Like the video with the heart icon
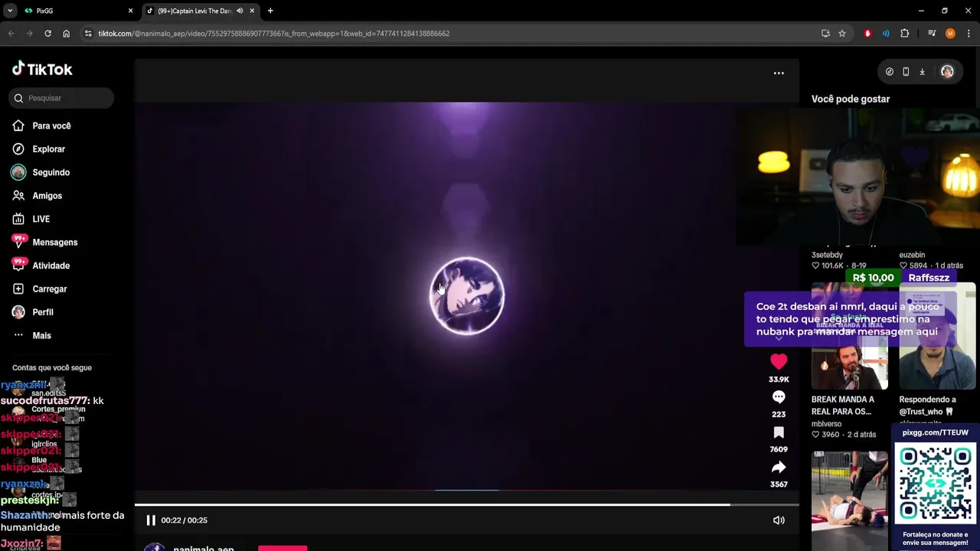The width and height of the screenshot is (980, 551). coord(779,362)
